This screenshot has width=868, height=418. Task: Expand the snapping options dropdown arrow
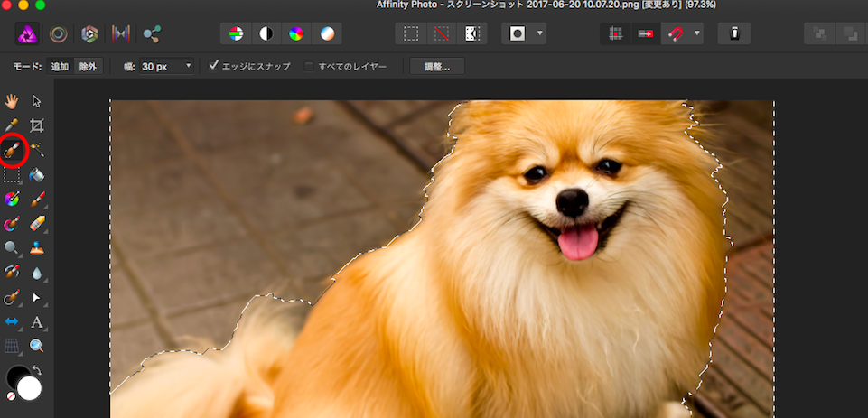click(x=698, y=34)
